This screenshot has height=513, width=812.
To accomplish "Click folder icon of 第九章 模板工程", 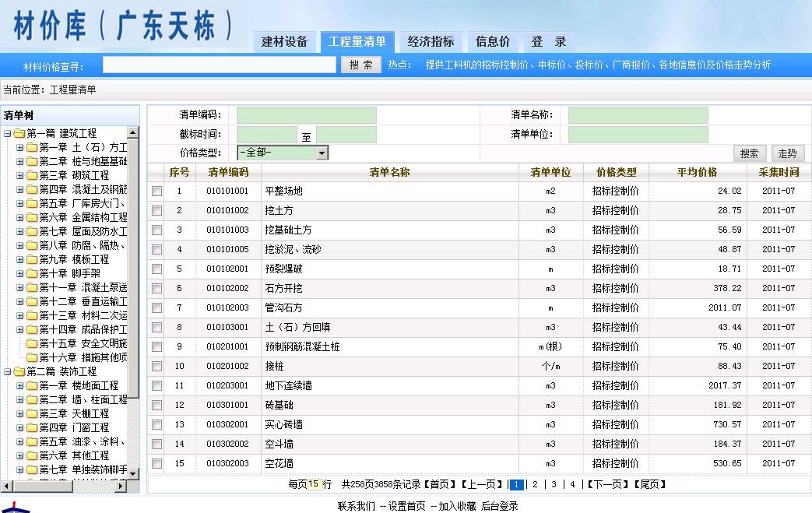I will pyautogui.click(x=32, y=259).
